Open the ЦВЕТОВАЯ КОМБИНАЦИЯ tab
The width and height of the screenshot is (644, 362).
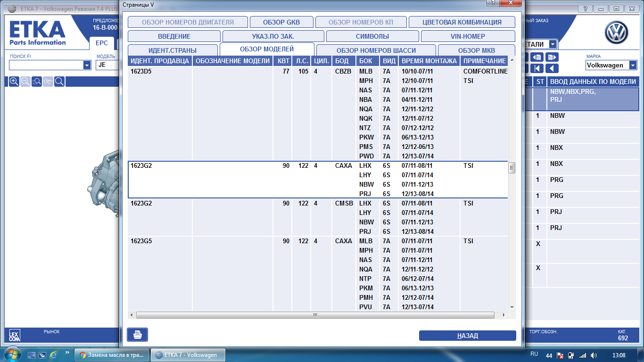coord(462,22)
